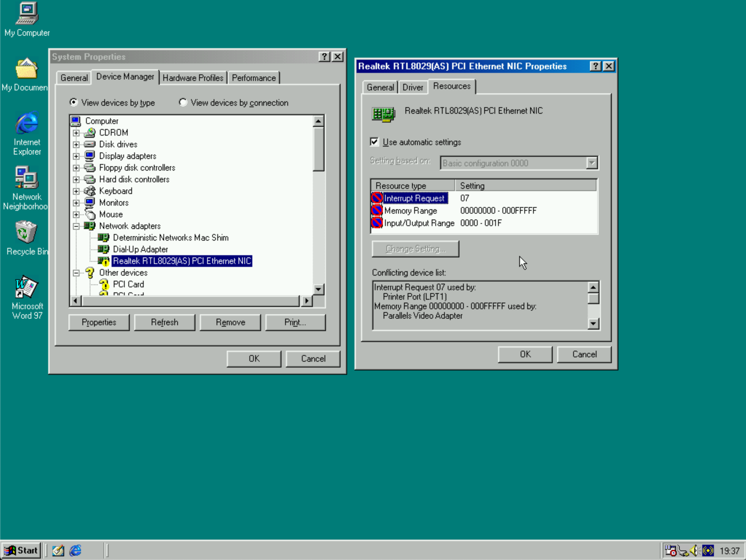The image size is (746, 560).
Task: Click the Remove button
Action: [x=230, y=322]
